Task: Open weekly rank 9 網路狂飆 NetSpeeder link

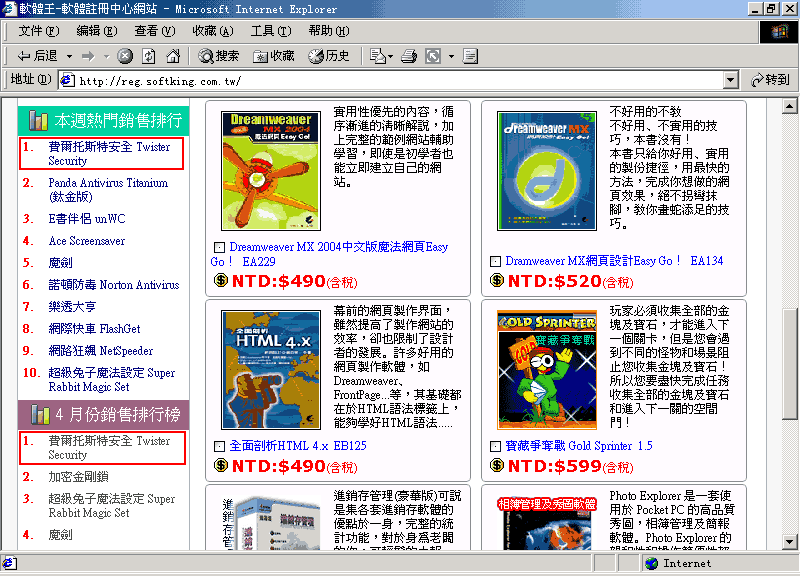Action: coord(101,350)
